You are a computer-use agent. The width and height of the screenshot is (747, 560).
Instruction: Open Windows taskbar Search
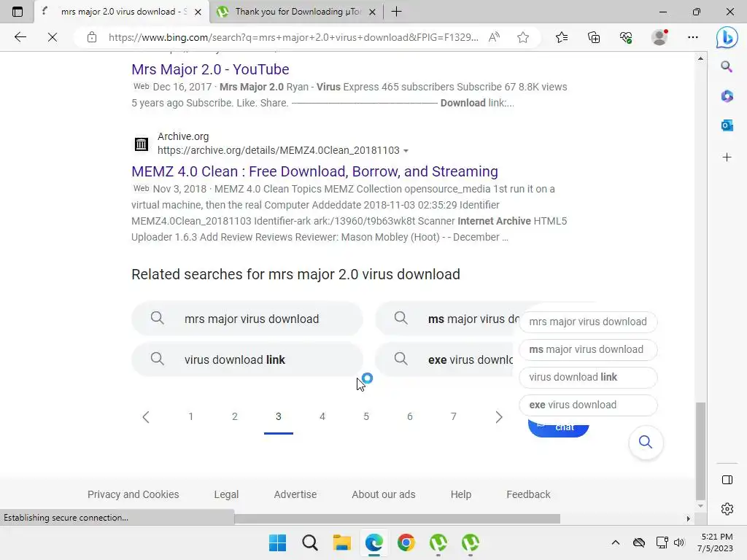[309, 542]
